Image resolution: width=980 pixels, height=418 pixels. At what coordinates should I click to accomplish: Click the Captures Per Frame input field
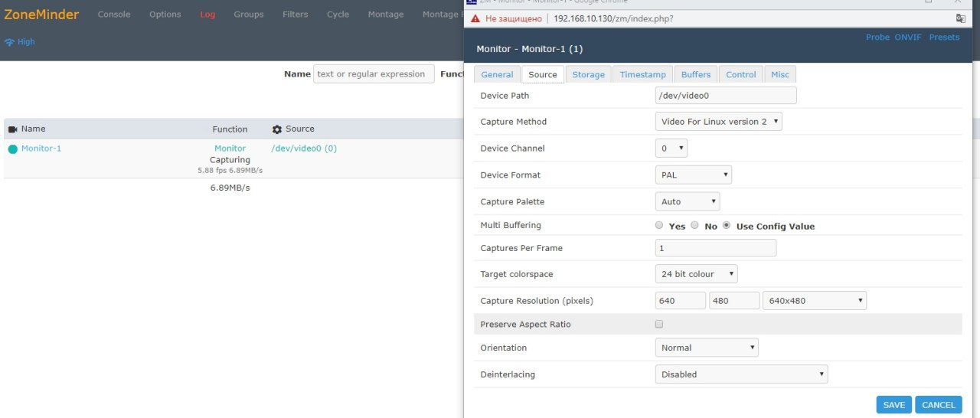tap(716, 248)
